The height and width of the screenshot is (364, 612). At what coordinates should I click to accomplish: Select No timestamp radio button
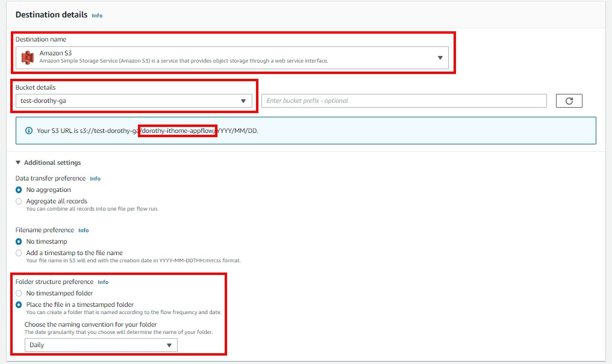(19, 242)
